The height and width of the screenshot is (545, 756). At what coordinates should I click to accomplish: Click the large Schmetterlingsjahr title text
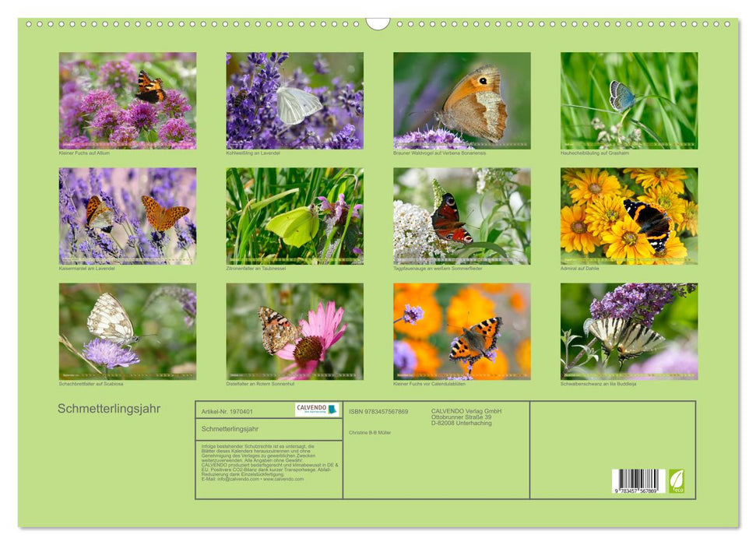(x=109, y=410)
